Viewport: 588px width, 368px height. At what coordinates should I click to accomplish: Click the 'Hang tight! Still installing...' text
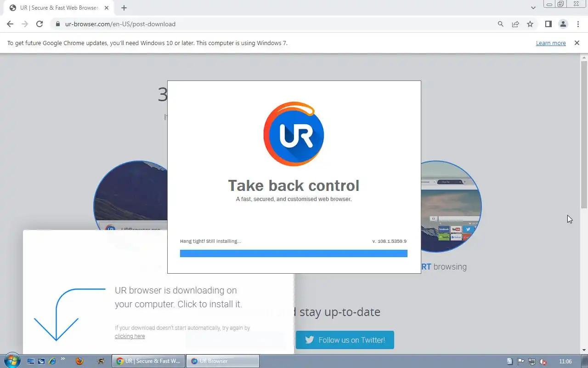(x=210, y=241)
